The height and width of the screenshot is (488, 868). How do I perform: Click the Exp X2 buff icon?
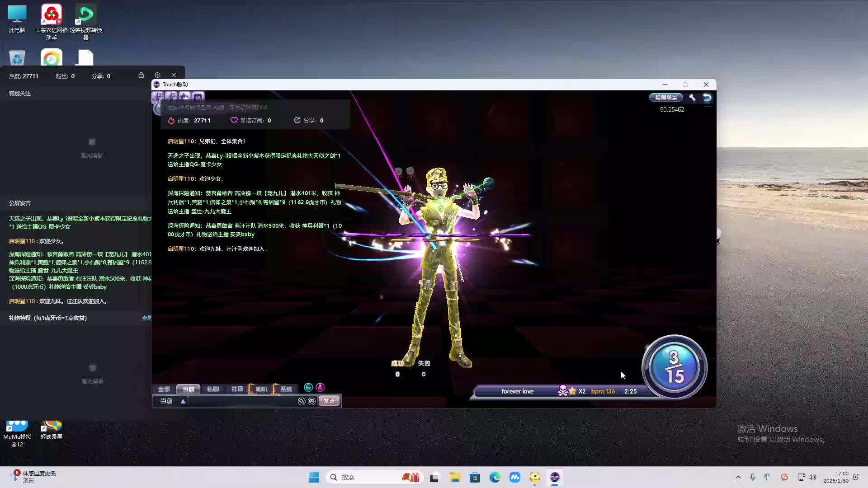(158, 97)
